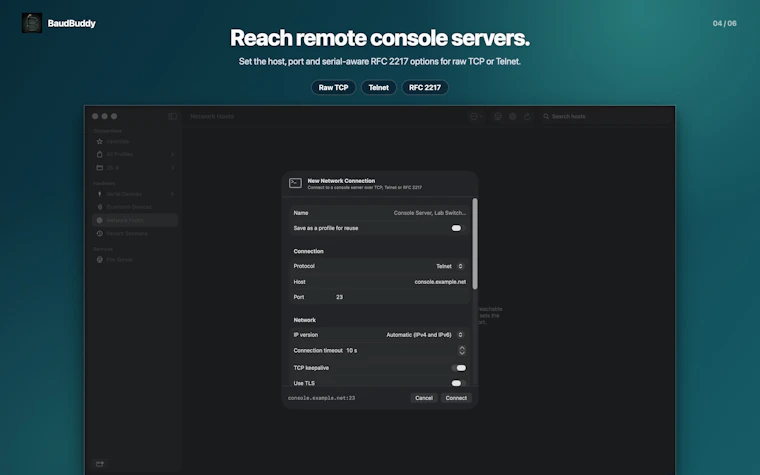Open the ellipsis more-actions toolbar menu

click(476, 116)
